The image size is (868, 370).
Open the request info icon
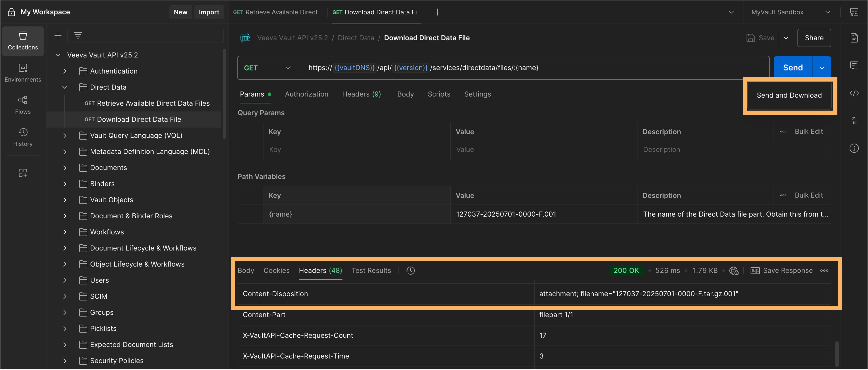(854, 148)
